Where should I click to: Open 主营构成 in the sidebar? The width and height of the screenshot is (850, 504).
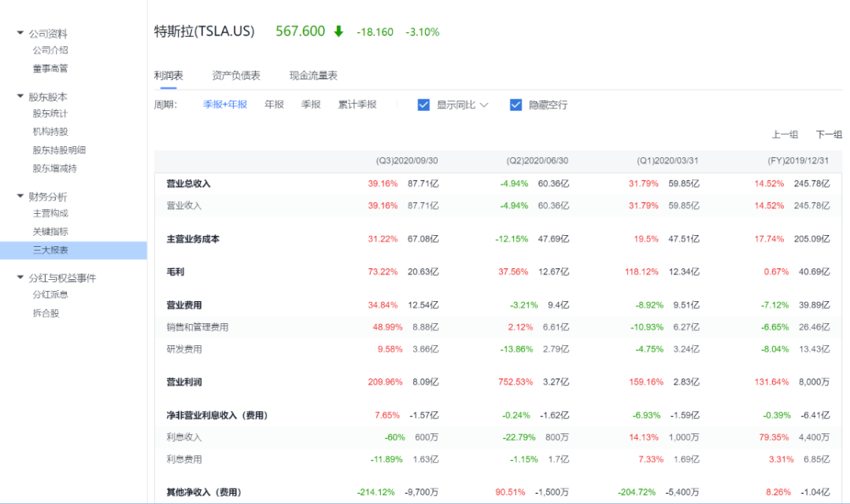coord(50,213)
